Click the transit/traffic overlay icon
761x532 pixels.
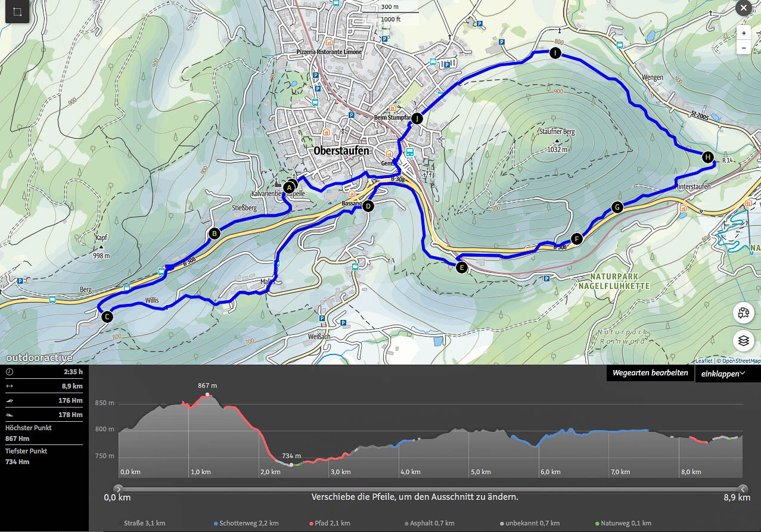point(743,313)
